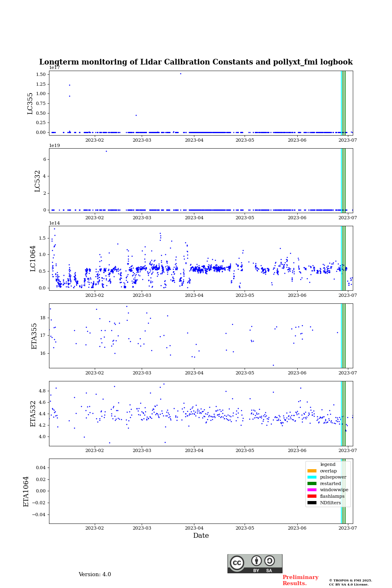Click the red flashlamps legend swatch

312,497
